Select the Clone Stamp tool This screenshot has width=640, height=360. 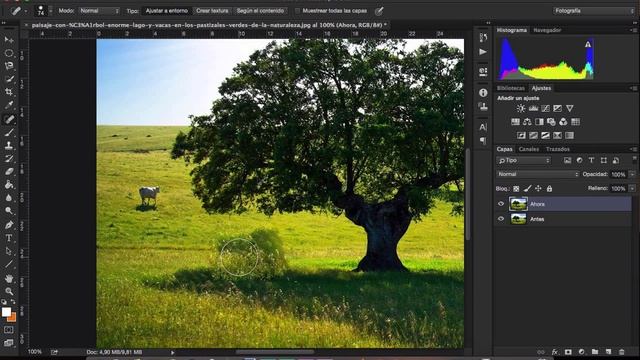click(x=9, y=145)
